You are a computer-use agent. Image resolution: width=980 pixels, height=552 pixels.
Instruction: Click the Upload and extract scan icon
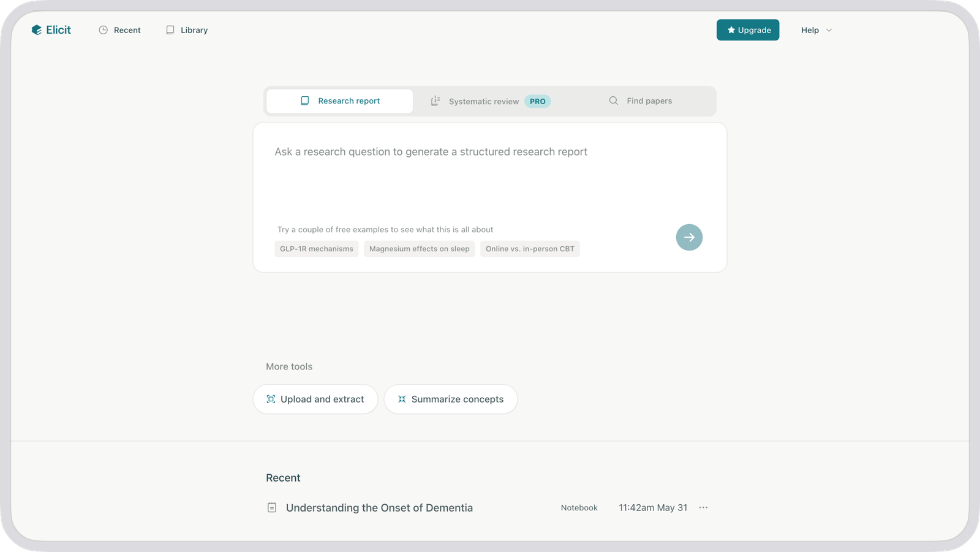click(x=271, y=399)
